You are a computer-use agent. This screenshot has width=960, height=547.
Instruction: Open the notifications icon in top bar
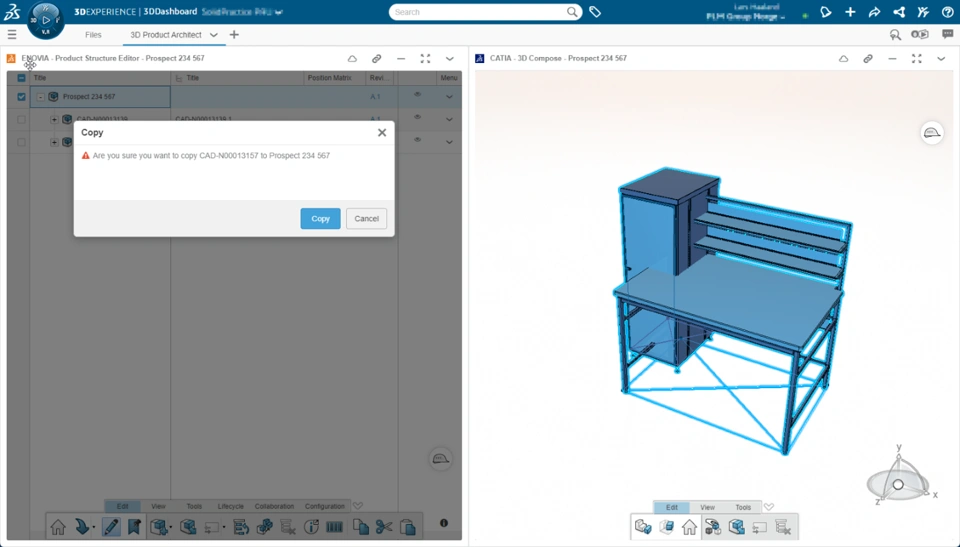pos(826,12)
